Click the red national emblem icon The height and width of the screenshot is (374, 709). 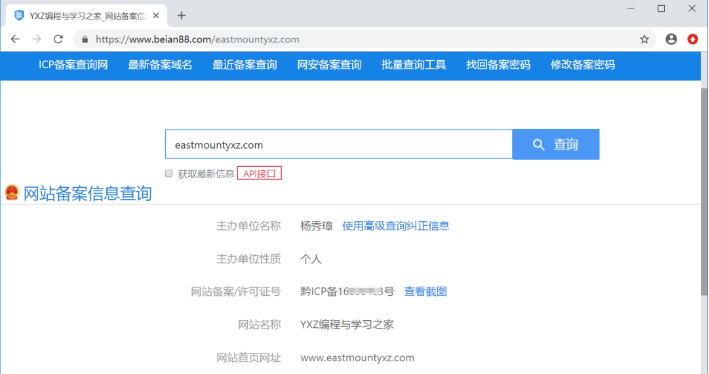(12, 193)
